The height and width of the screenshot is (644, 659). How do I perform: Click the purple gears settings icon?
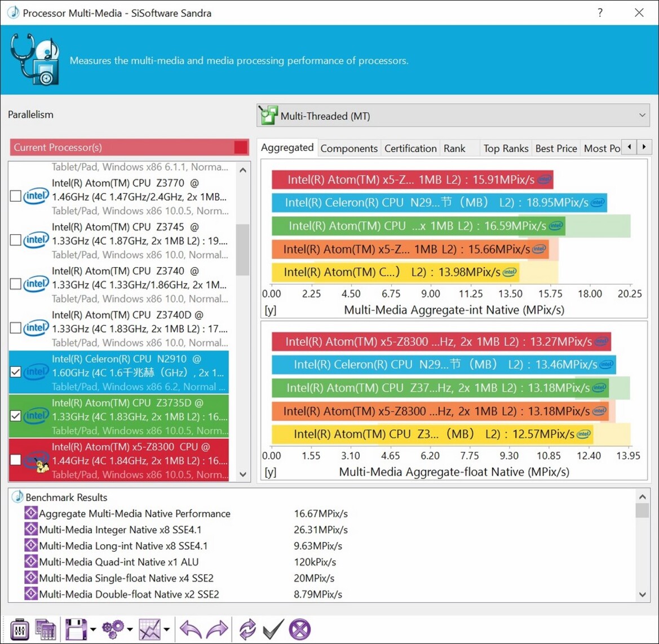[113, 629]
